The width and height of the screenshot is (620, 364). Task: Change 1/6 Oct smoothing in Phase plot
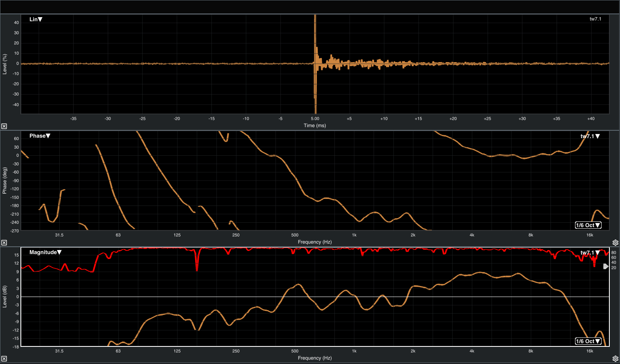tap(588, 225)
